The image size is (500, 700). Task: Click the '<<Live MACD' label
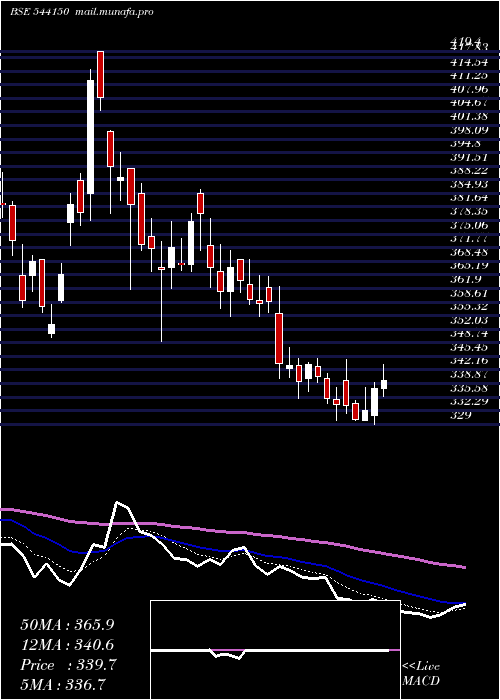(x=421, y=674)
